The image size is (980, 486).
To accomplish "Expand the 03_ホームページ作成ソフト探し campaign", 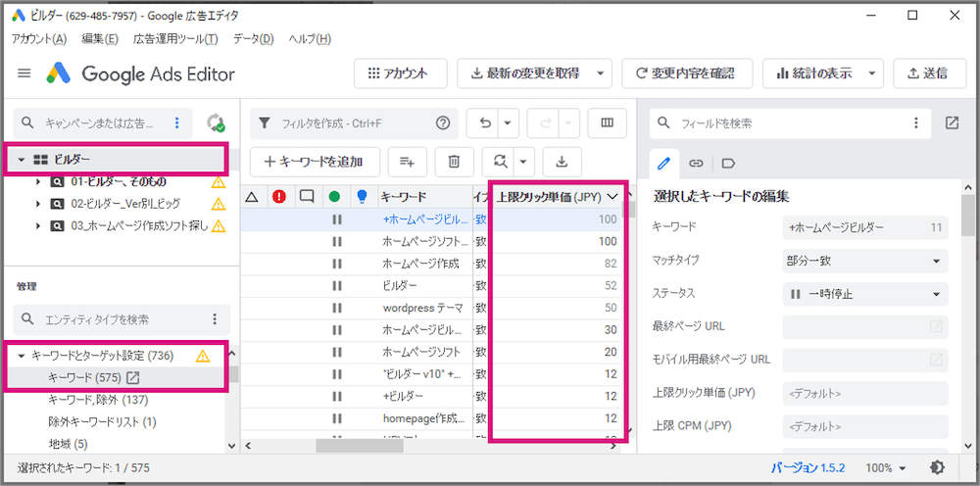I will 38,225.
